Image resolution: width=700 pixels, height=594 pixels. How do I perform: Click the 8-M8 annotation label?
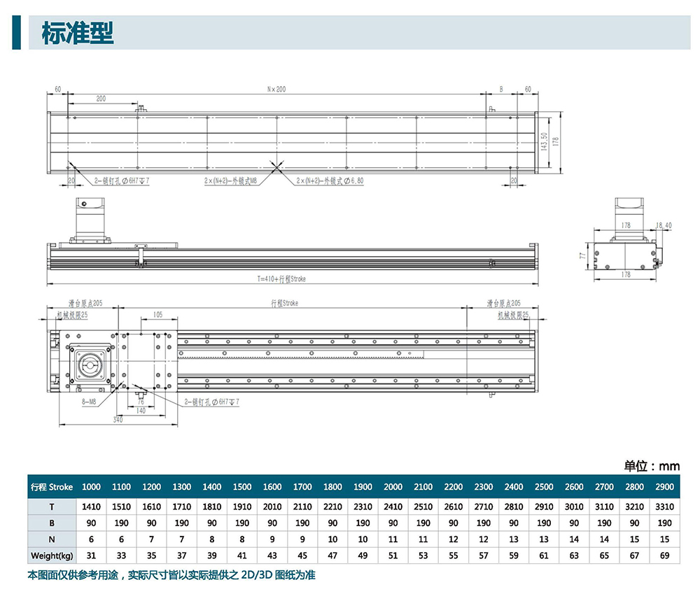(x=89, y=402)
